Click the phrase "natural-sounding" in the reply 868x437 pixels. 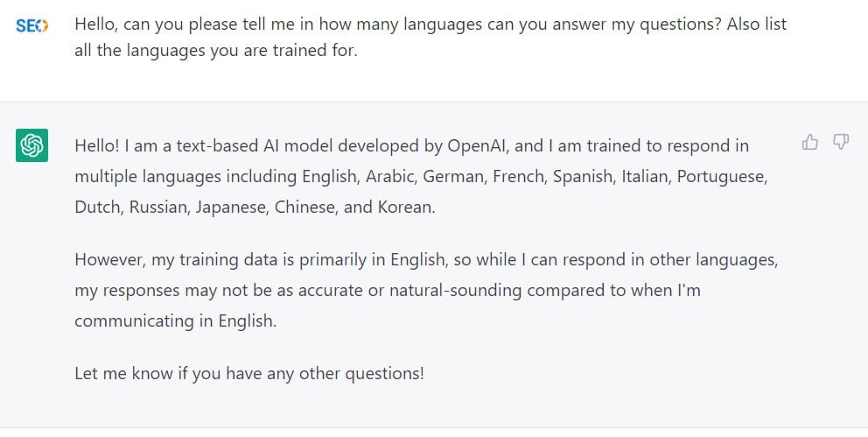[455, 291]
